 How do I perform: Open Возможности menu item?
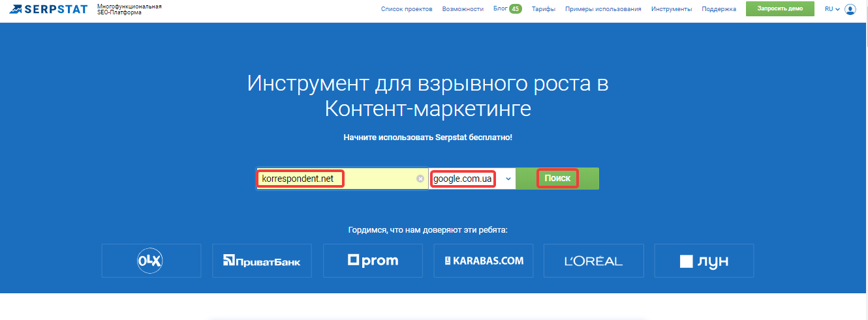[x=463, y=9]
